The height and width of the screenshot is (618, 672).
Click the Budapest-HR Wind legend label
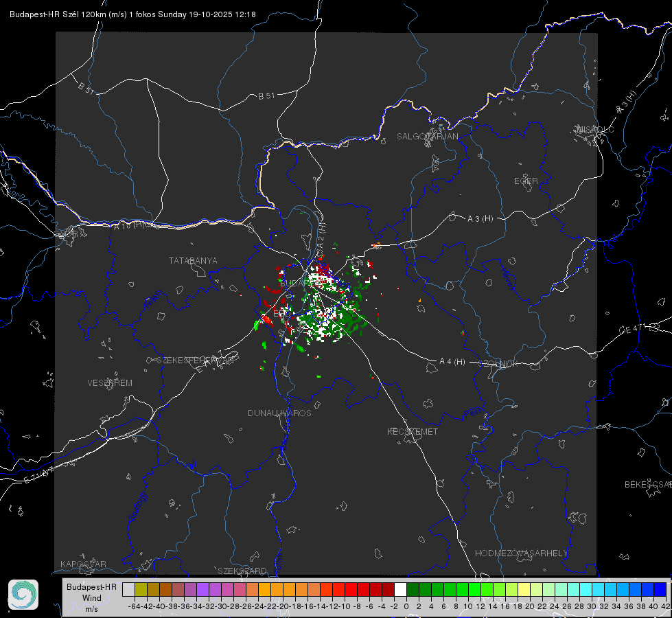[x=92, y=598]
